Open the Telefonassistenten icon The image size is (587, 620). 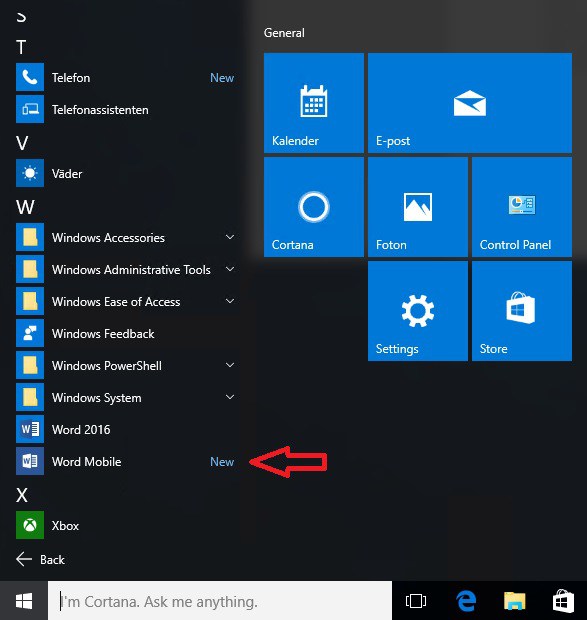(30, 109)
